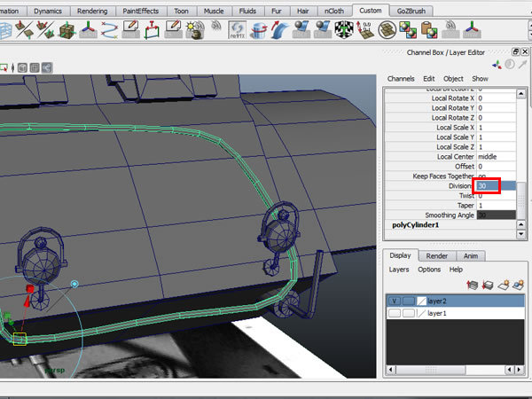The image size is (532, 399).
Task: Open the Render layer tab
Action: 436,256
